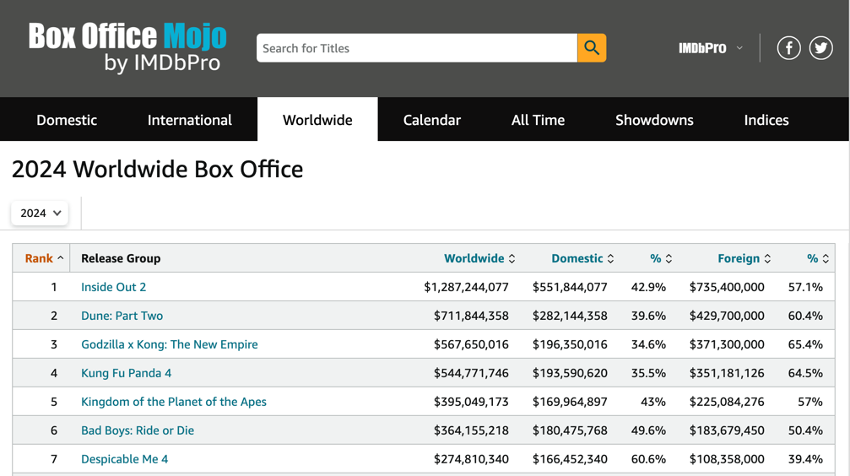This screenshot has height=476, width=850.
Task: Open the Kung Fu Panda 4 link
Action: [x=126, y=373]
